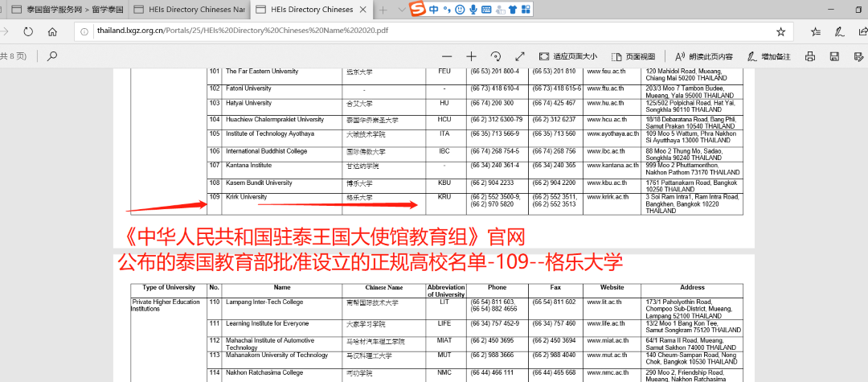Image resolution: width=868 pixels, height=382 pixels.
Task: Show site information icon in address bar
Action: (86, 31)
